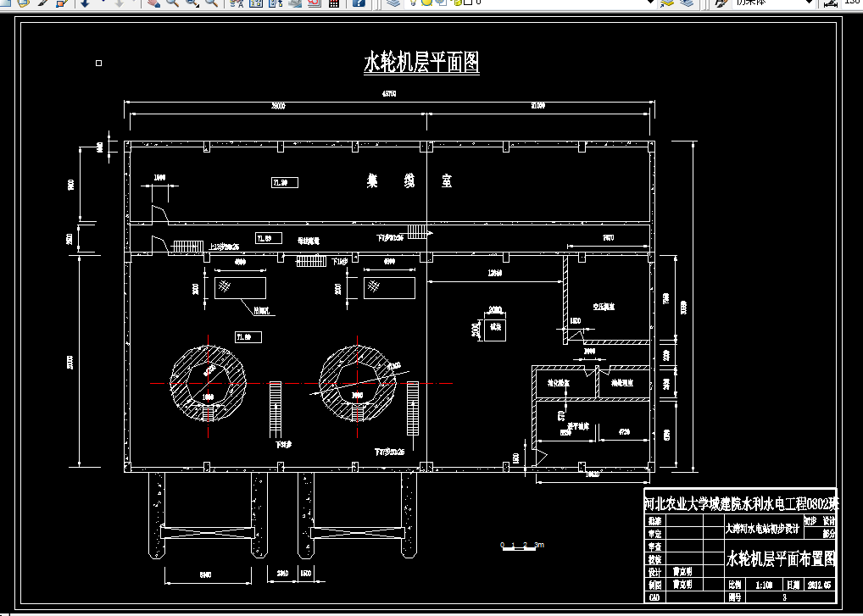The height and width of the screenshot is (616, 863).
Task: Toggle layer 0 lock icon
Action: point(457,3)
